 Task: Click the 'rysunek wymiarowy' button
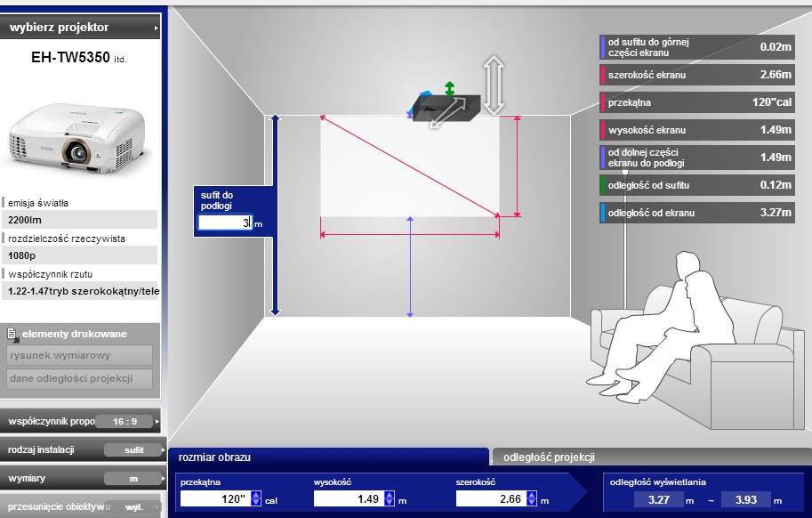(80, 355)
